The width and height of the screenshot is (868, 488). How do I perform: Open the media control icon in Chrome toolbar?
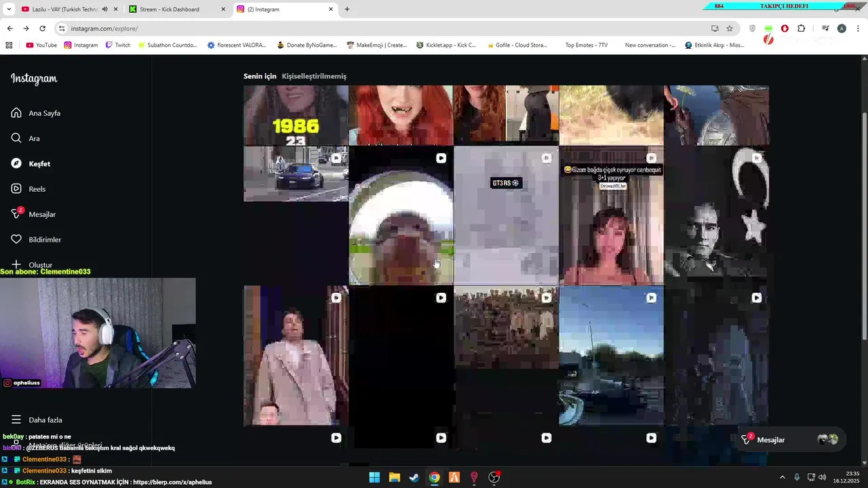click(825, 28)
